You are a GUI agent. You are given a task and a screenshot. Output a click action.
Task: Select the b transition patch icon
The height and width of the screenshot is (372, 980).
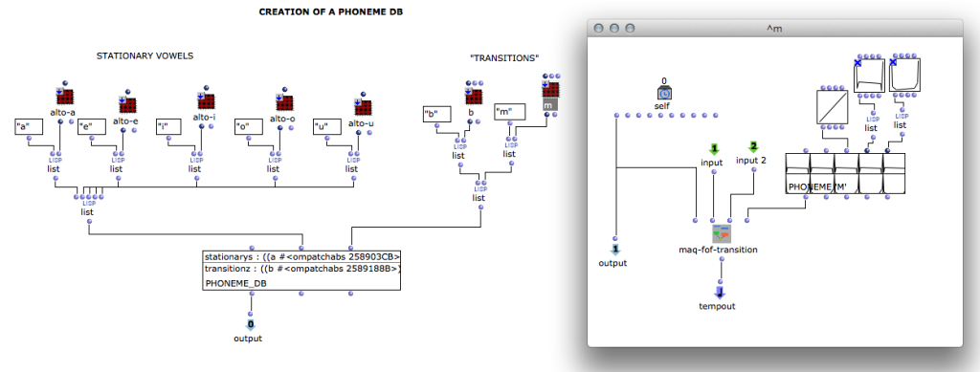(x=475, y=96)
